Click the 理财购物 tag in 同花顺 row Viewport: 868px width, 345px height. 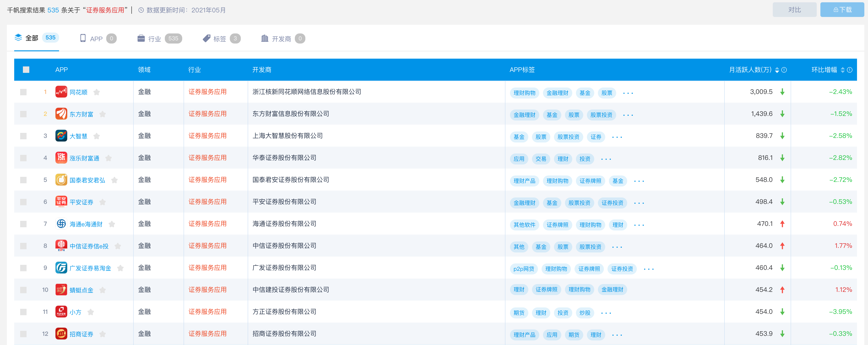tap(524, 93)
